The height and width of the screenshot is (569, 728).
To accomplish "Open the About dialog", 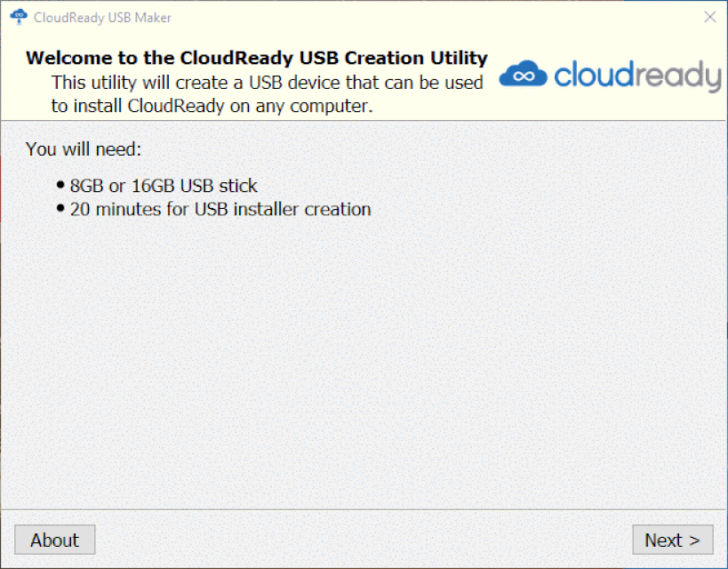I will pyautogui.click(x=55, y=540).
